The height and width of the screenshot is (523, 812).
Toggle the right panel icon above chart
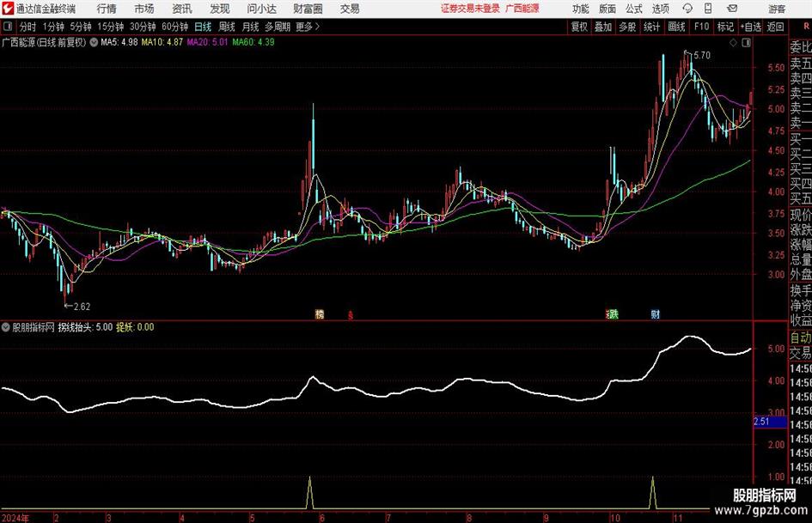click(x=746, y=43)
